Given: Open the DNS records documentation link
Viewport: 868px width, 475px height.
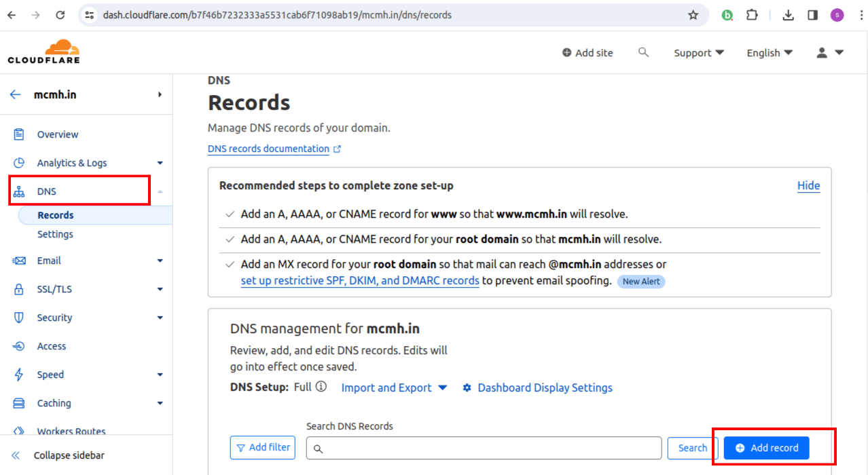Looking at the screenshot, I should 269,149.
